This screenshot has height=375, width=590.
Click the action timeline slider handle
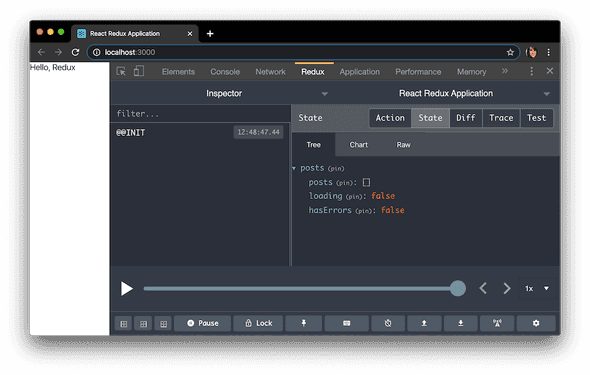[x=458, y=288]
